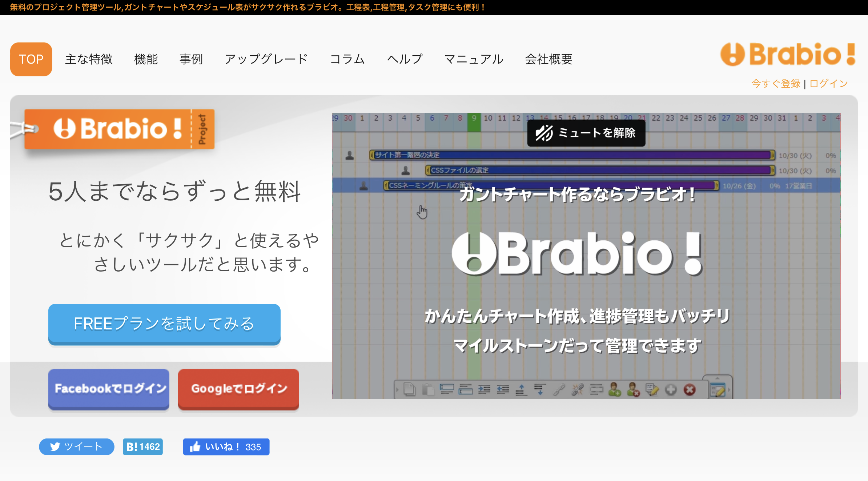Click the insert task below icon
This screenshot has height=481, width=868.
tap(465, 389)
